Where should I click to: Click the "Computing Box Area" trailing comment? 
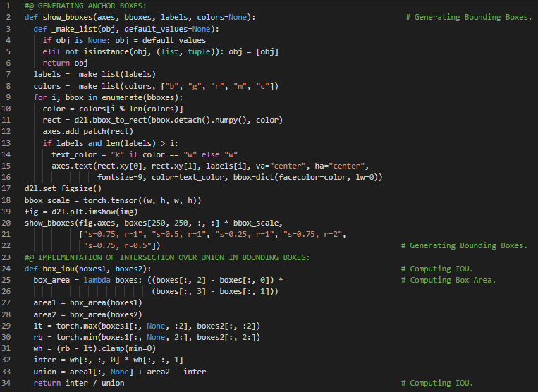[453, 281]
